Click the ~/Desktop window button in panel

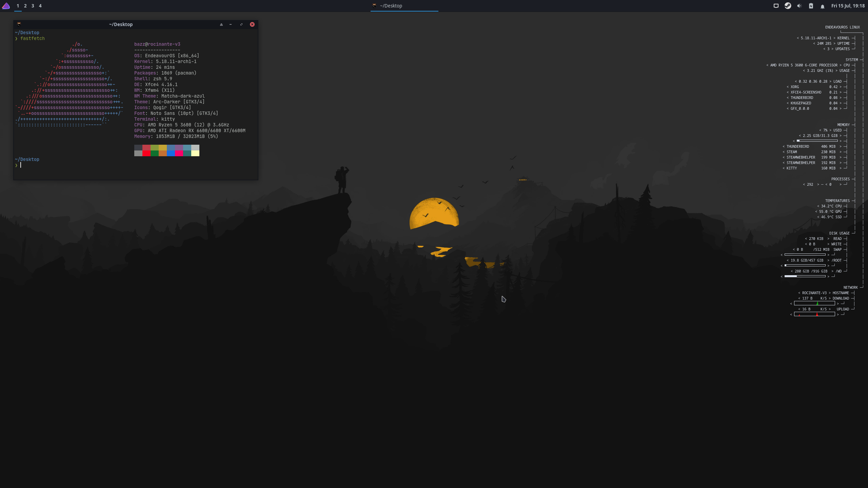tap(404, 6)
